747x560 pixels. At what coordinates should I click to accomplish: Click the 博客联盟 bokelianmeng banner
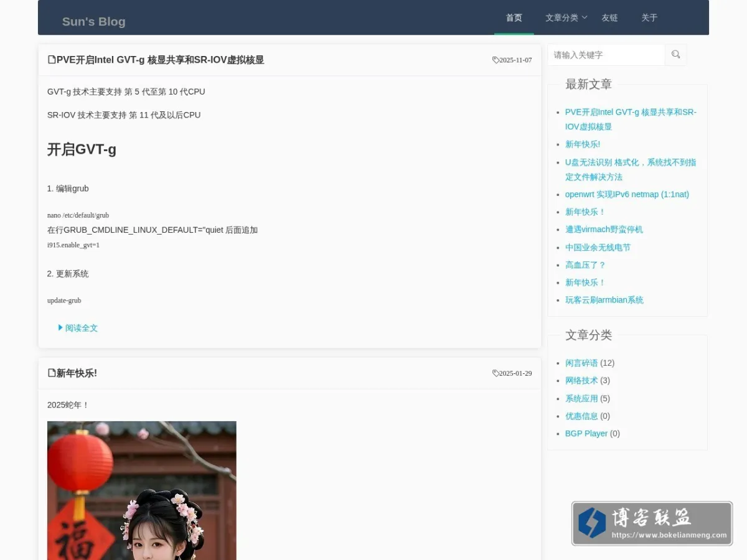point(652,523)
